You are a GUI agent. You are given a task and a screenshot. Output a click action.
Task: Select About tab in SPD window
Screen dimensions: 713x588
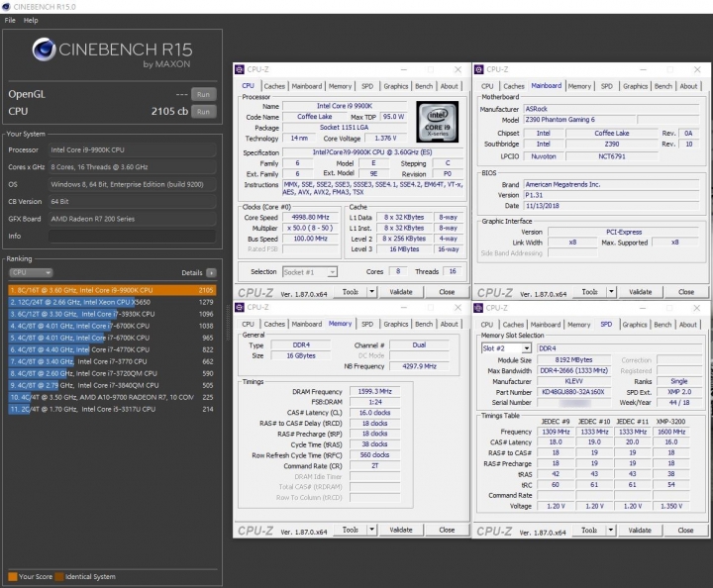pos(687,325)
